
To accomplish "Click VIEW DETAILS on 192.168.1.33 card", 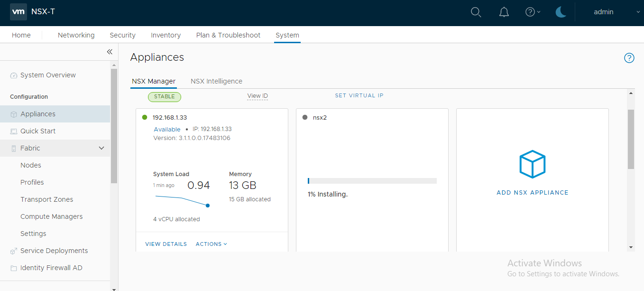I will [x=166, y=244].
